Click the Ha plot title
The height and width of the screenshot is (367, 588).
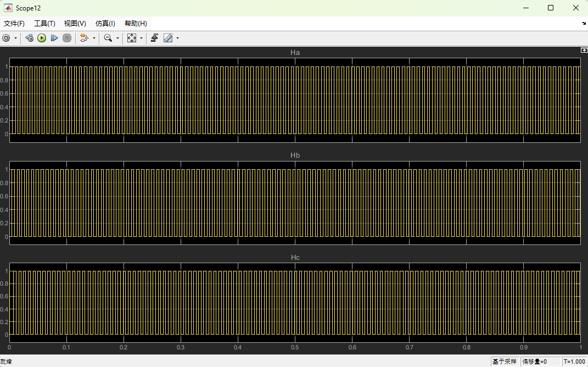click(x=295, y=53)
